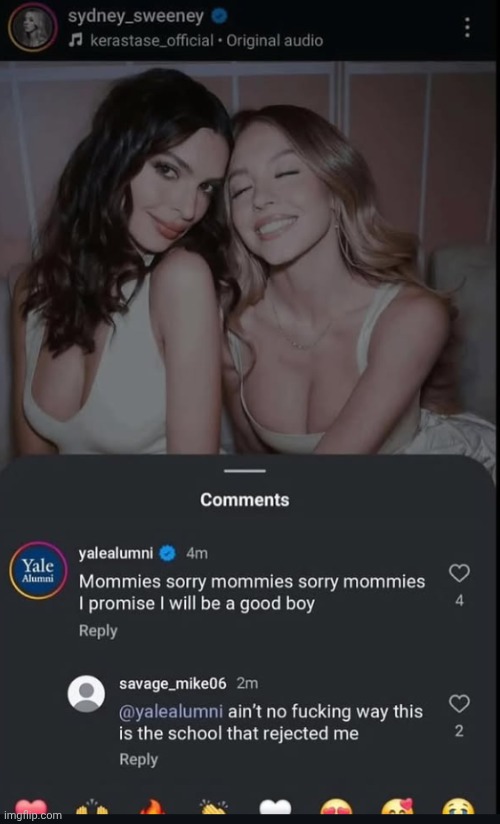Grab the Comments sheet drag handle
Viewport: 500px width, 824px height.
point(245,470)
